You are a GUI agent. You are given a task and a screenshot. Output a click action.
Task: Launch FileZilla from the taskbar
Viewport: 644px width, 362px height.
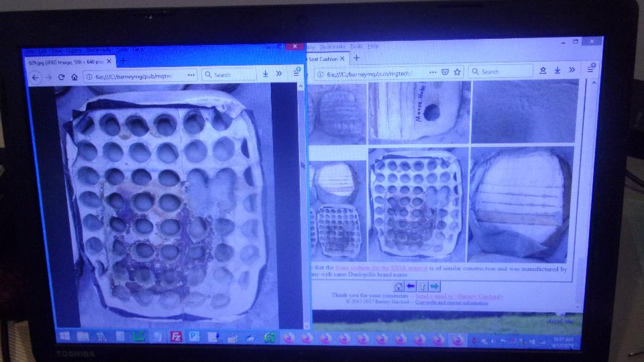point(176,337)
